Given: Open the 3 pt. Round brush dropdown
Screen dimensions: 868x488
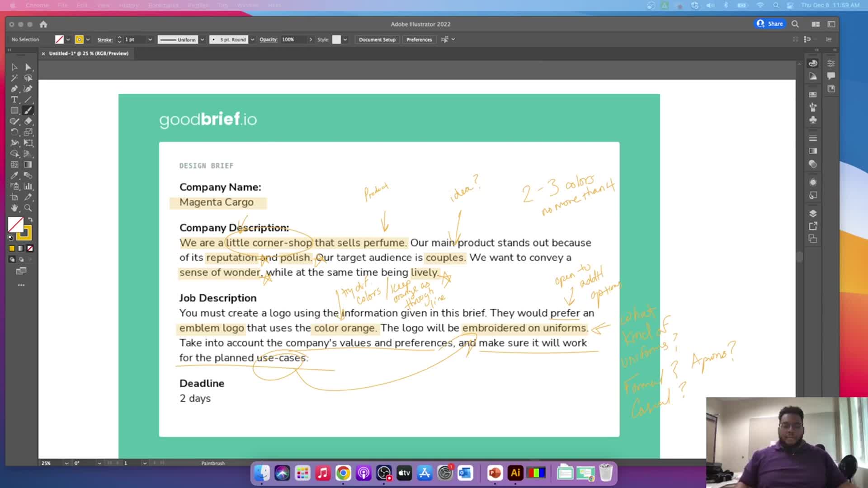Looking at the screenshot, I should tap(252, 40).
